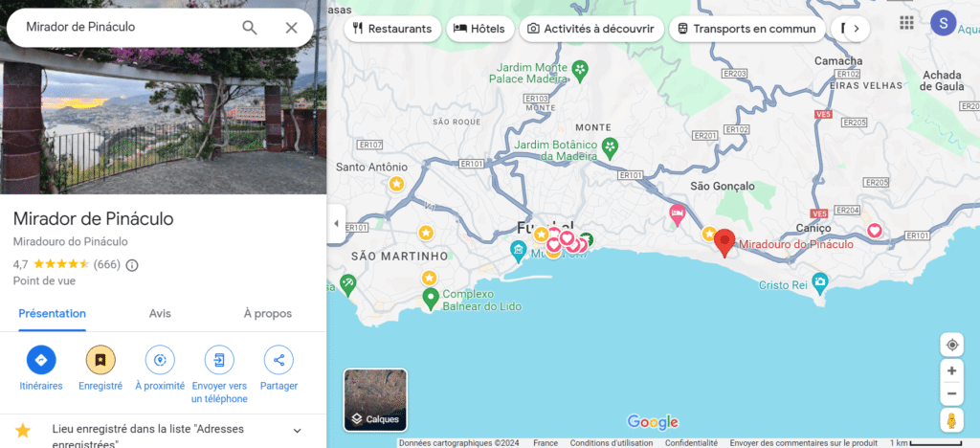This screenshot has height=448, width=980.
Task: Click the France footer link
Action: pyautogui.click(x=546, y=443)
